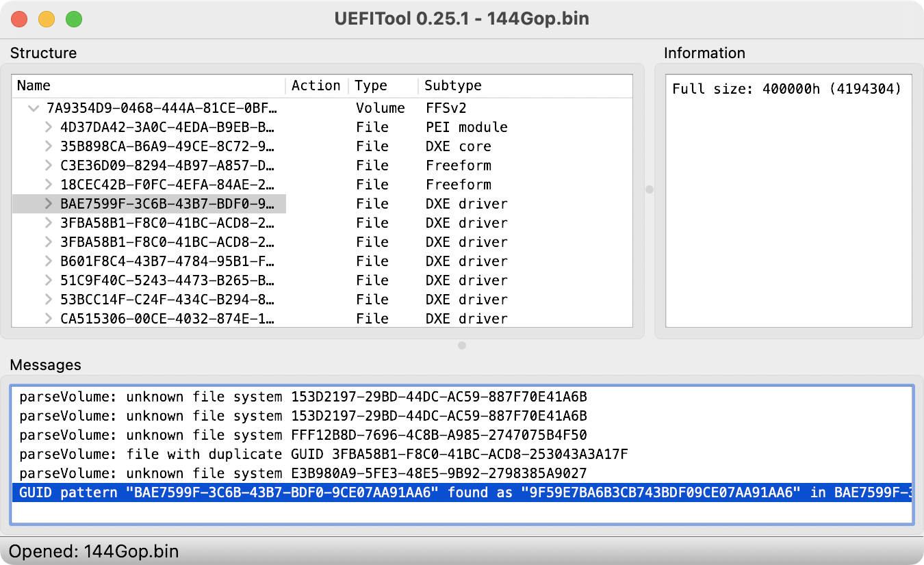
Task: Click the DXE core subtype cell
Action: tap(459, 146)
